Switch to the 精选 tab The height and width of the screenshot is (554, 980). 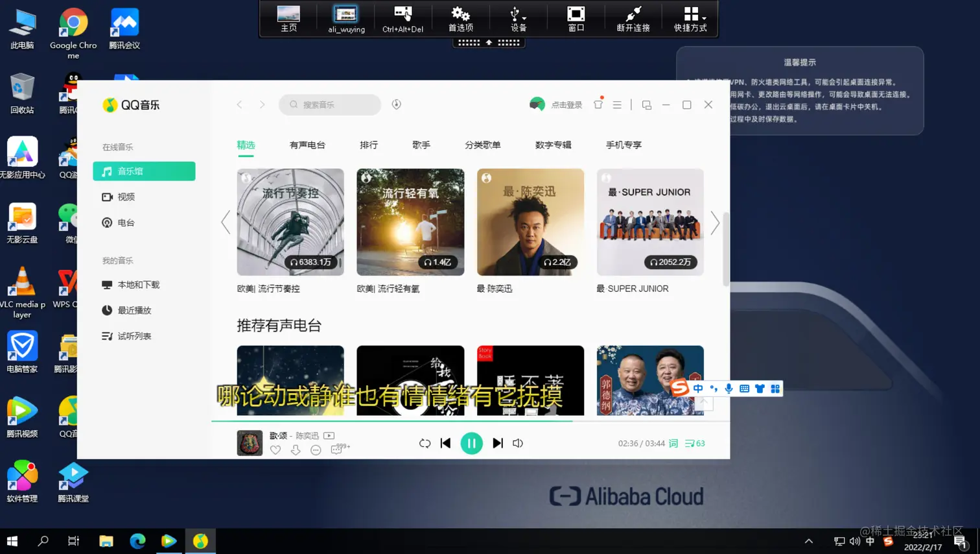pyautogui.click(x=246, y=145)
